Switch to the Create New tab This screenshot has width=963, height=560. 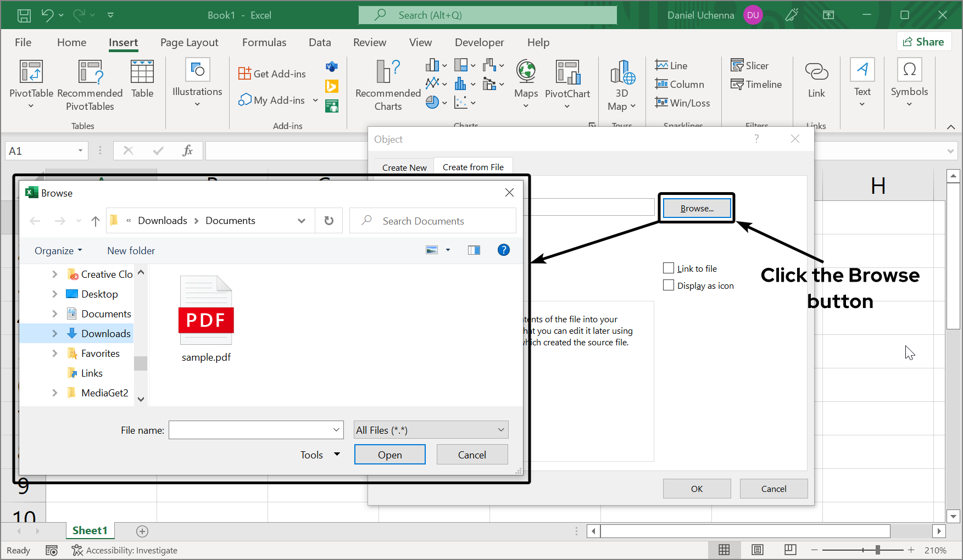[x=404, y=167]
